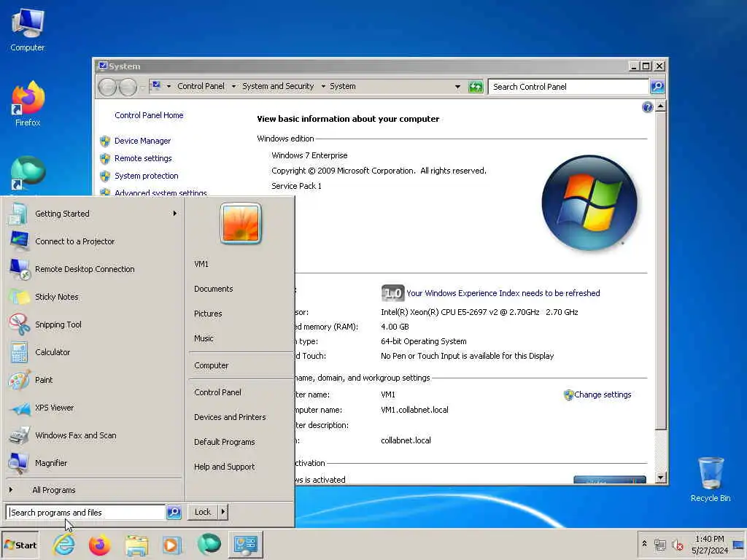
Task: Open VM1 user folder in Start menu
Action: 201,264
